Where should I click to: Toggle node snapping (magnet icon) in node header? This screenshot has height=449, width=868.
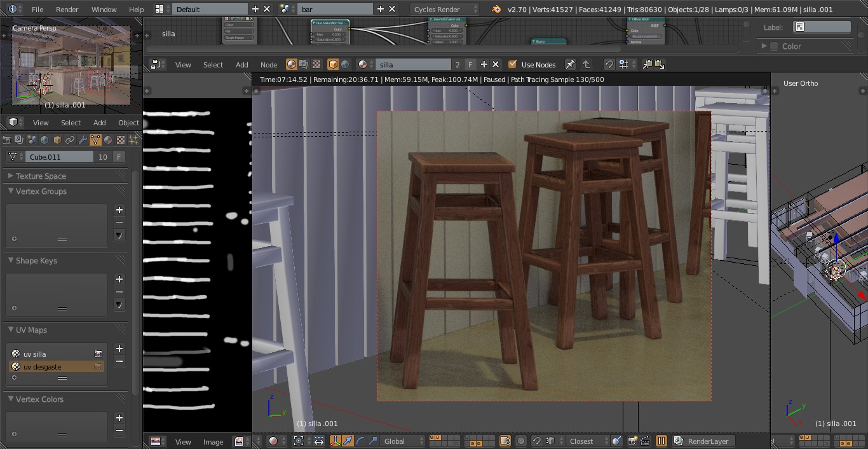[x=608, y=64]
